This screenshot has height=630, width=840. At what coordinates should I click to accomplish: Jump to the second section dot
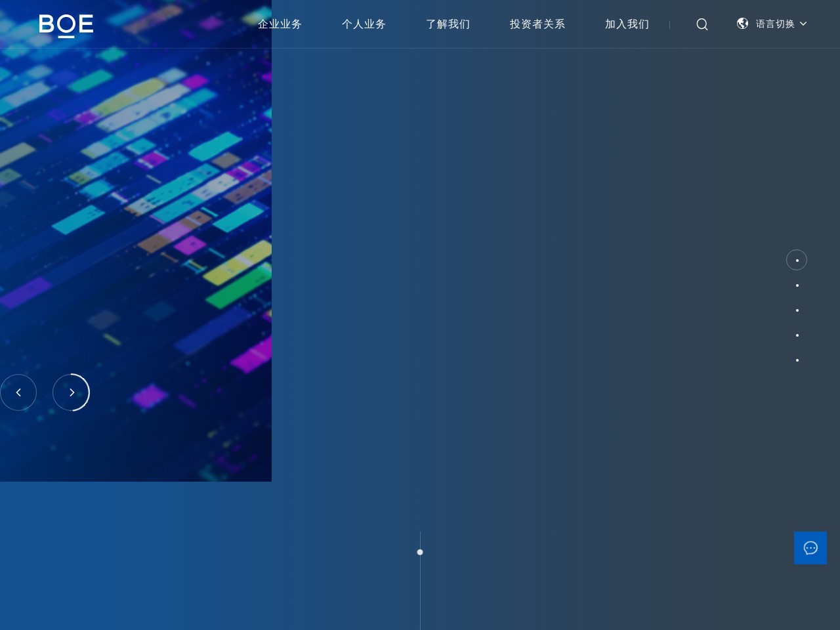[797, 285]
